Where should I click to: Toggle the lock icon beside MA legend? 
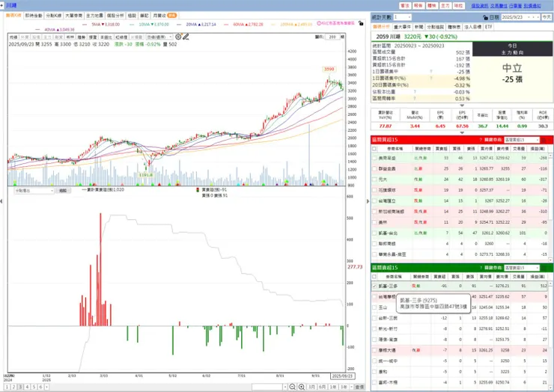(361, 23)
